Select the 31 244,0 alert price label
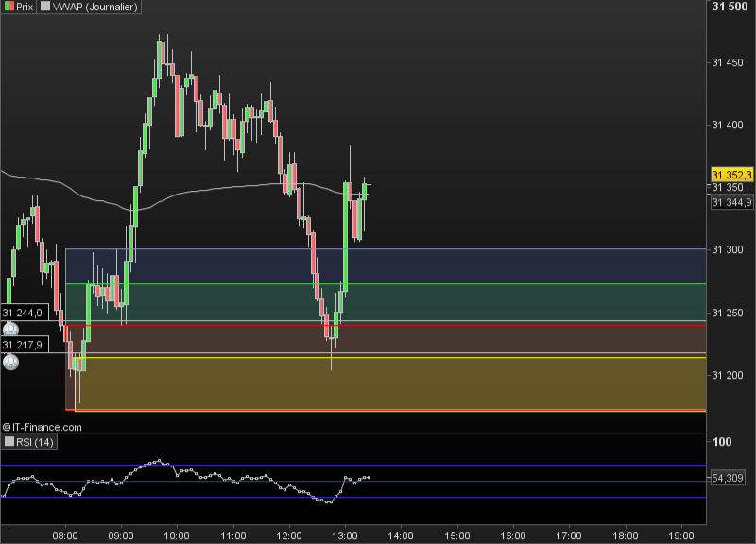The width and height of the screenshot is (756, 544). (25, 313)
